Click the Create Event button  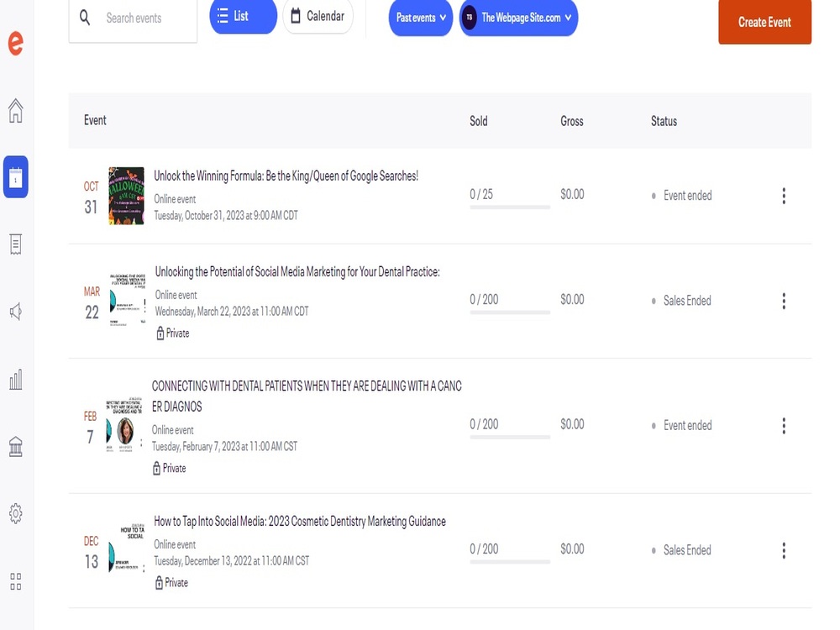(x=764, y=22)
